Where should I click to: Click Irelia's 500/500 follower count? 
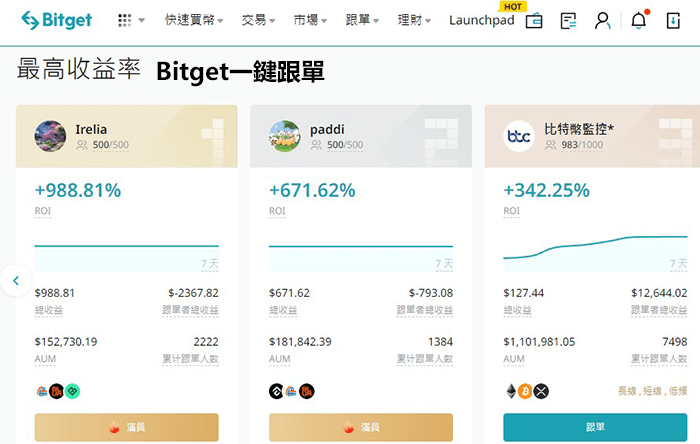pos(111,145)
